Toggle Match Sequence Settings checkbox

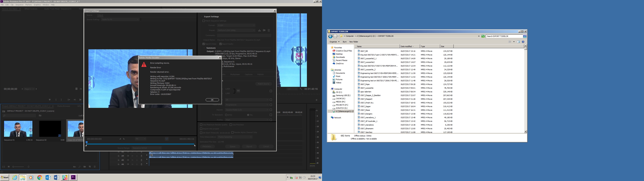pos(203,21)
